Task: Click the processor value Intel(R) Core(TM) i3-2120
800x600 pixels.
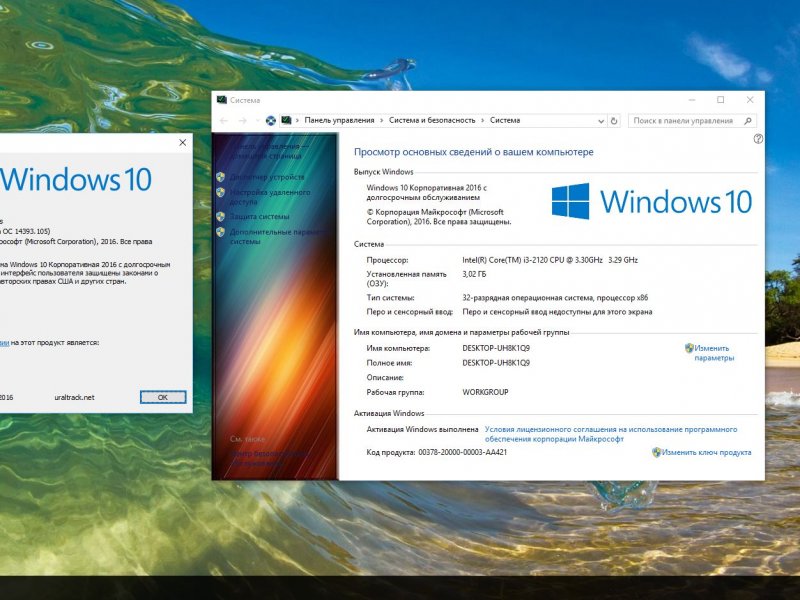Action: coord(550,260)
